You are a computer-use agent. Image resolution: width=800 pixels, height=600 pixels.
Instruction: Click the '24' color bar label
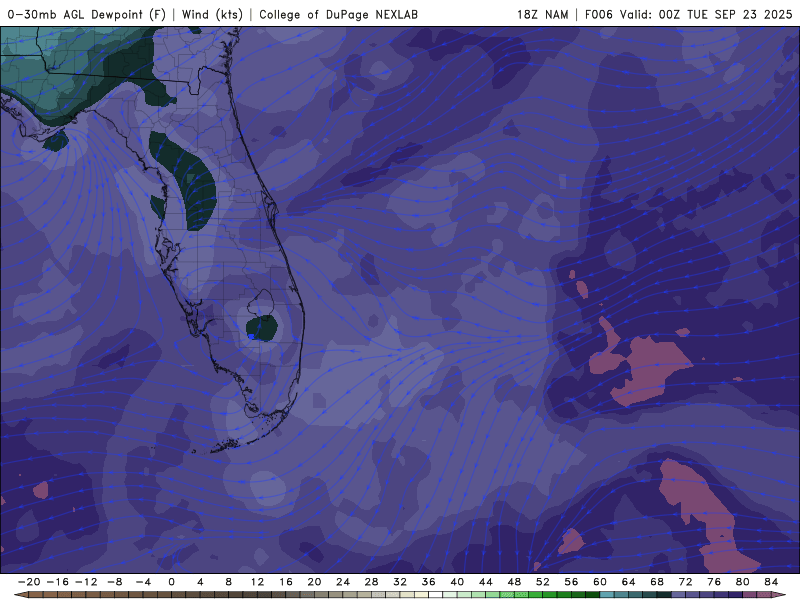(343, 582)
